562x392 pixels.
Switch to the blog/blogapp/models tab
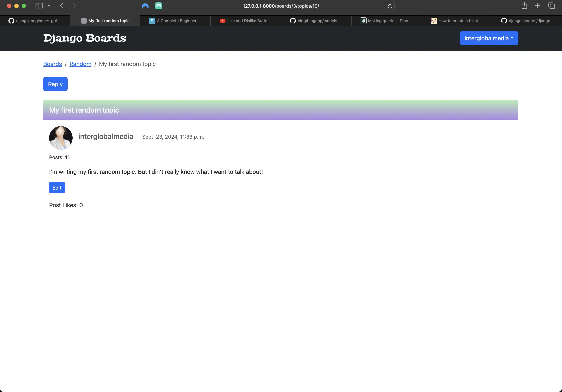316,21
